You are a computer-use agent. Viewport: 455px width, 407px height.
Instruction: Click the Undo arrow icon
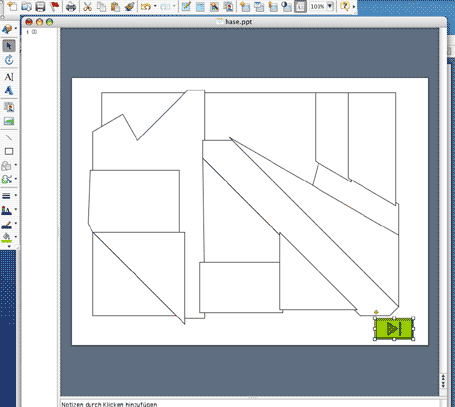point(146,6)
